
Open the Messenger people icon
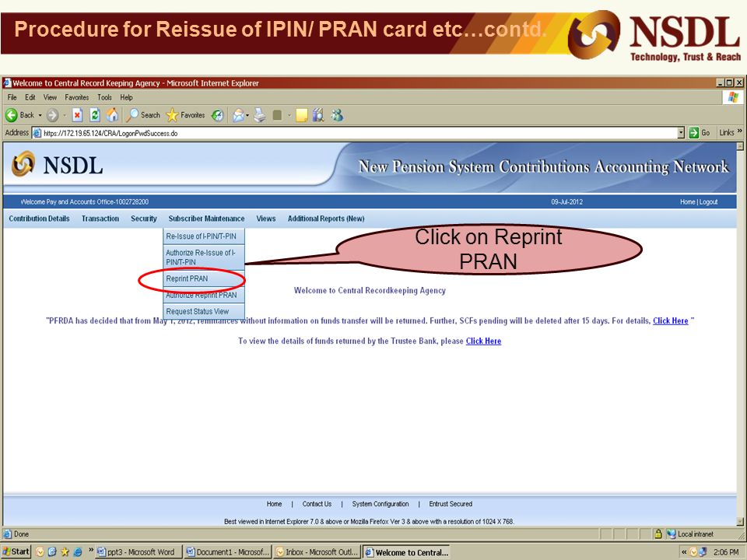(x=337, y=115)
